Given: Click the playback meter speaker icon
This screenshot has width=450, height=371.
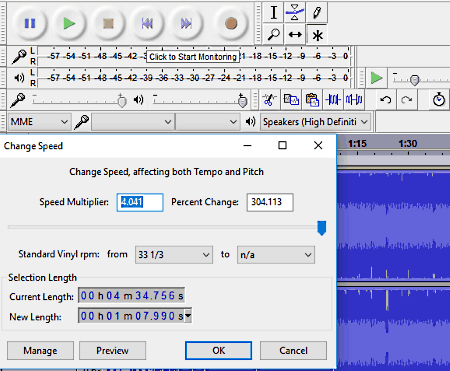Looking at the screenshot, I should (x=19, y=78).
